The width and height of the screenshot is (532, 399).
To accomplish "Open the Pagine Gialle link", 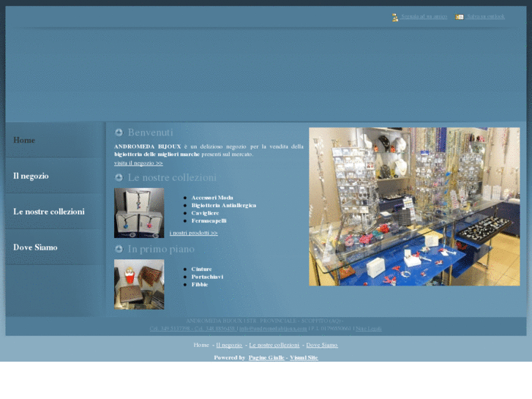I will click(266, 357).
